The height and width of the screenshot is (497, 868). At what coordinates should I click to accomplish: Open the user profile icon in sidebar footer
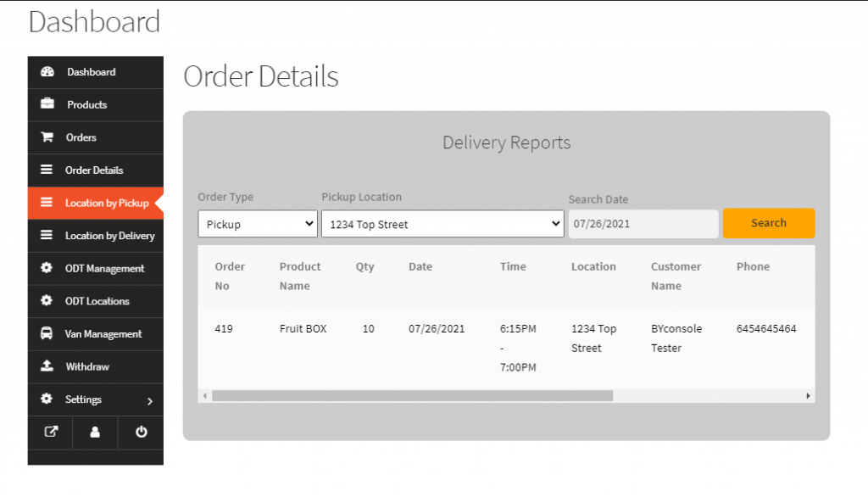94,433
